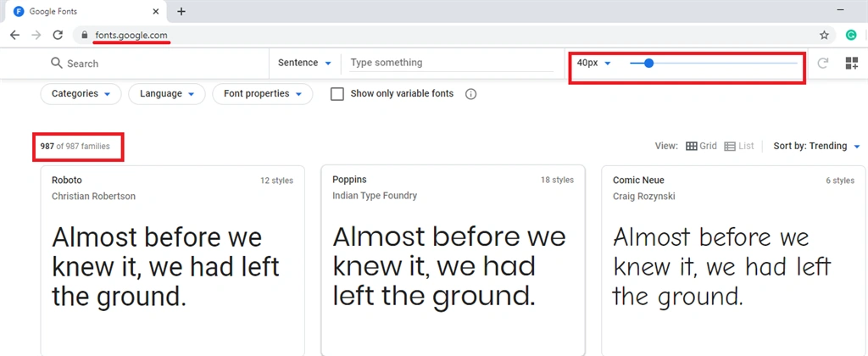Click the Christian Robertson author name

93,196
